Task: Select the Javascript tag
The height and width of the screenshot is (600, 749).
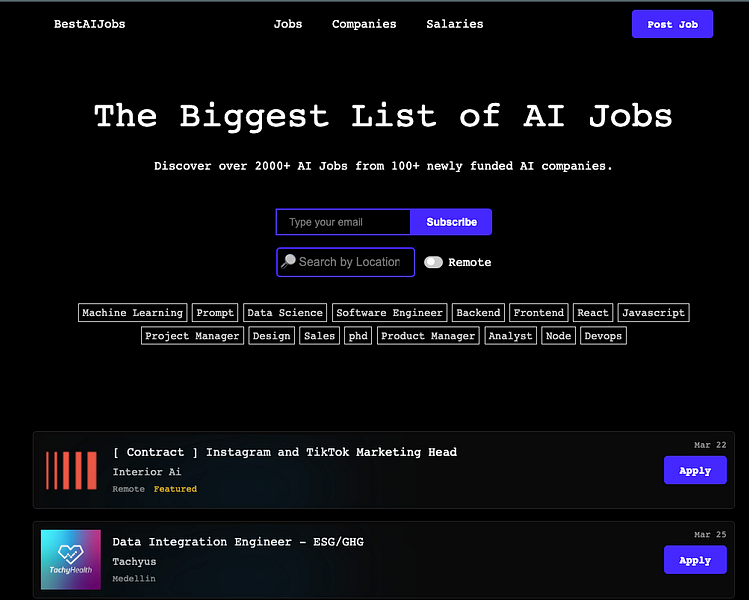Action: (x=653, y=312)
